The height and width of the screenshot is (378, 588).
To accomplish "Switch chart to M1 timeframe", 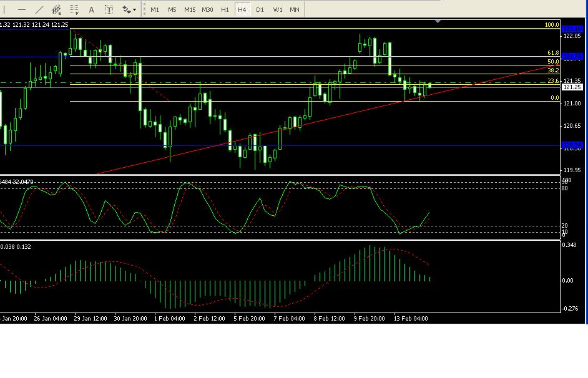I will (155, 9).
